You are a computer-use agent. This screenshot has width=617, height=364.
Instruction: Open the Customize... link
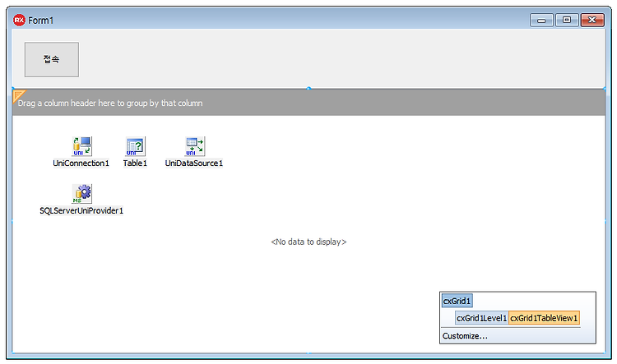465,336
